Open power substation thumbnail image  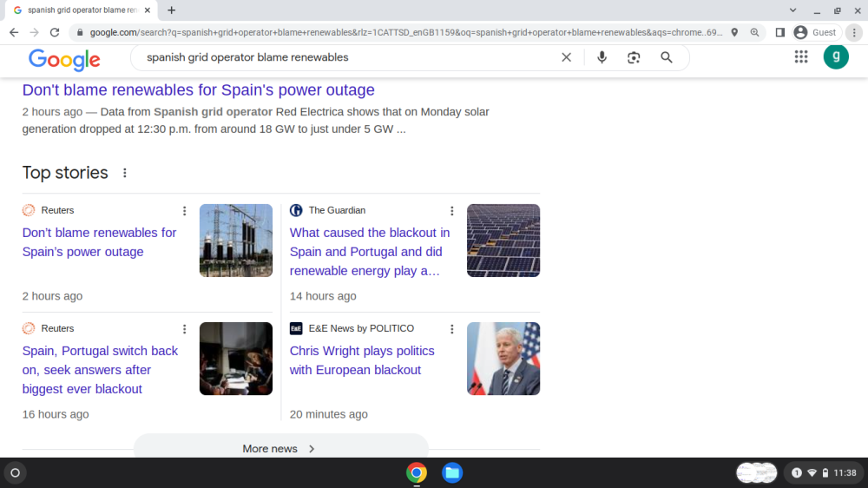click(236, 241)
